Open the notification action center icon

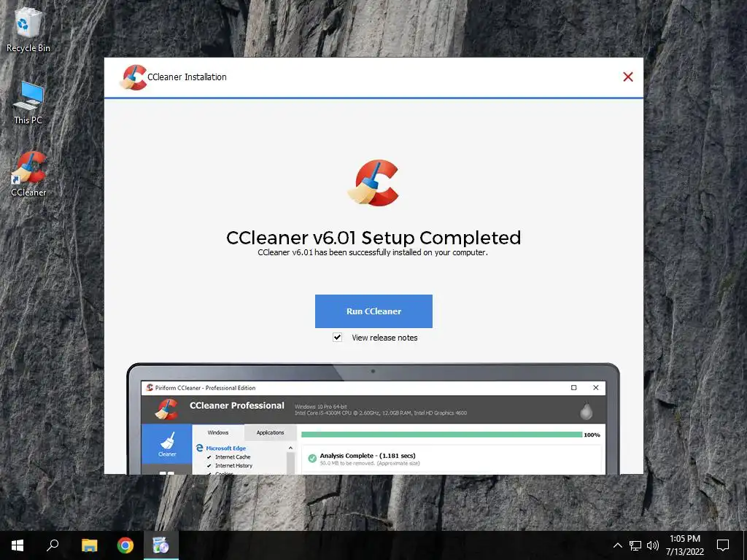(723, 545)
